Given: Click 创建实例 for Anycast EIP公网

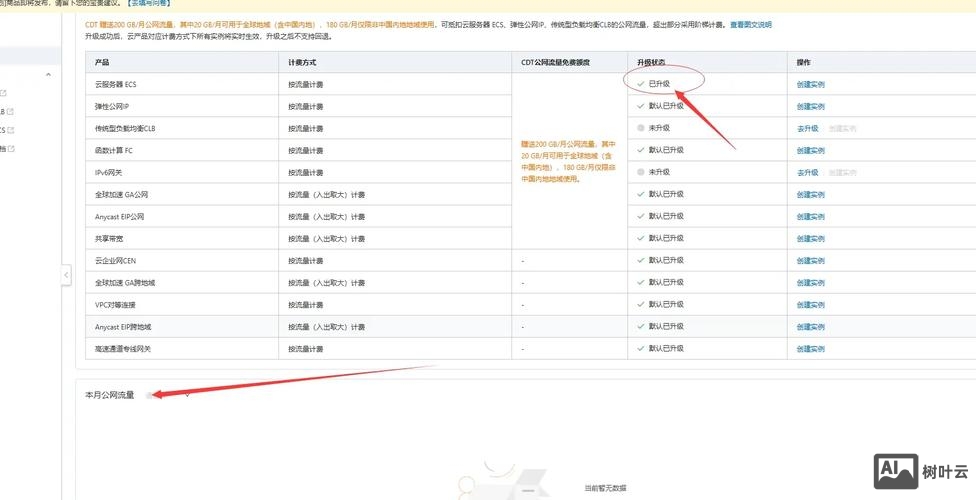Looking at the screenshot, I should (810, 217).
